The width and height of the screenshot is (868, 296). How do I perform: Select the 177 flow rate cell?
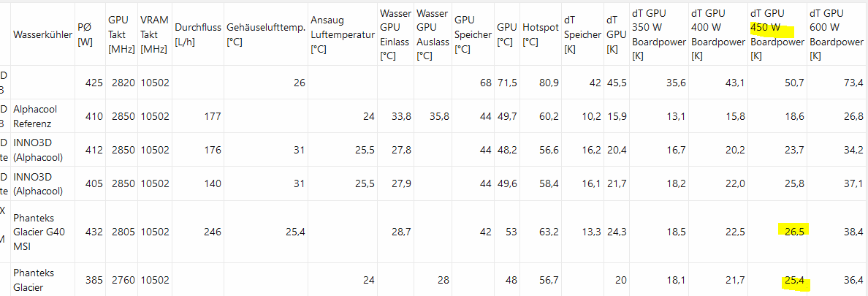coord(212,115)
